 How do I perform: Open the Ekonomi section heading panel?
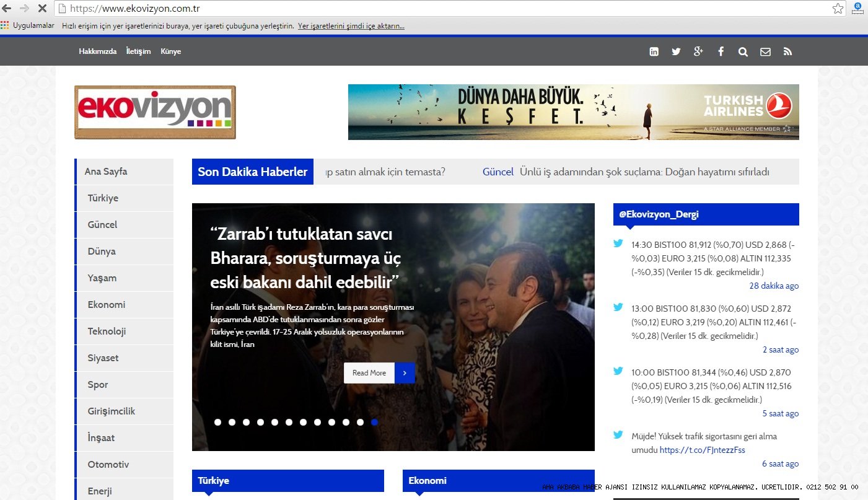427,480
